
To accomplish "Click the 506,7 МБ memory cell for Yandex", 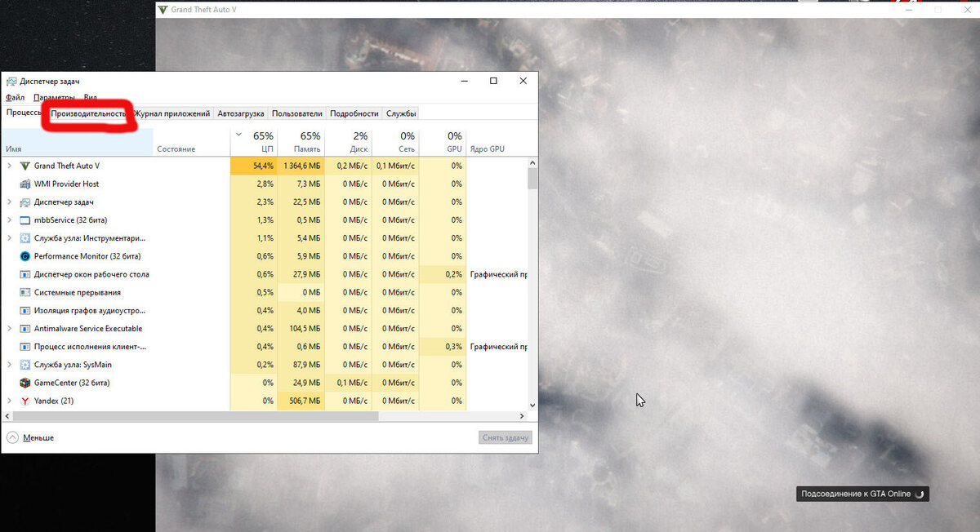I will (x=301, y=401).
